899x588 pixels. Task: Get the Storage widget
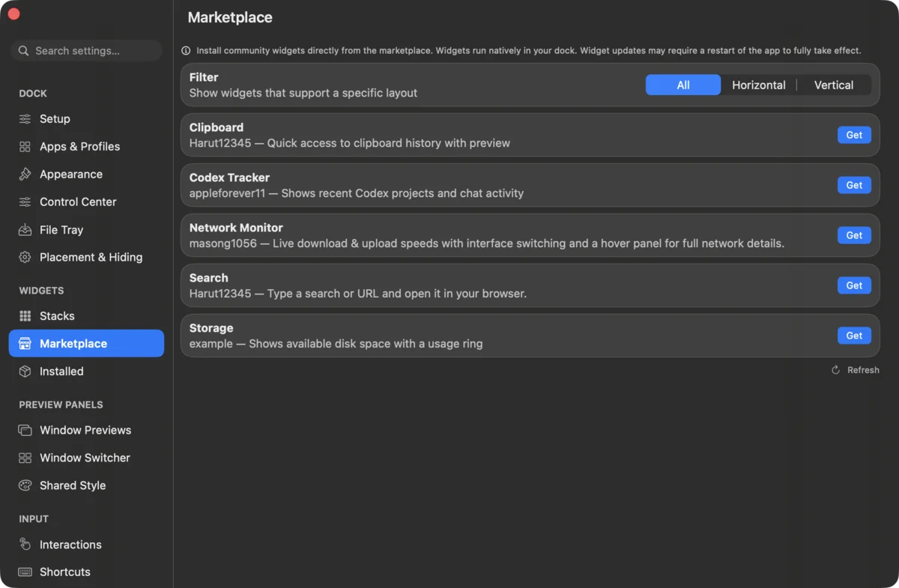point(854,336)
